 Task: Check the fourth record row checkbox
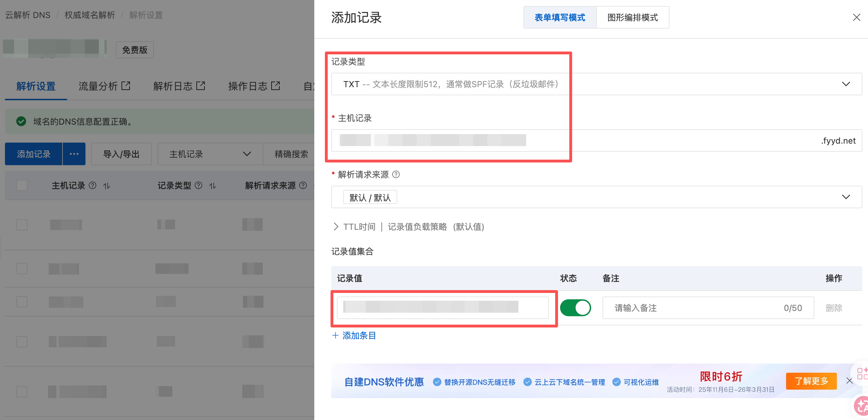(x=22, y=342)
